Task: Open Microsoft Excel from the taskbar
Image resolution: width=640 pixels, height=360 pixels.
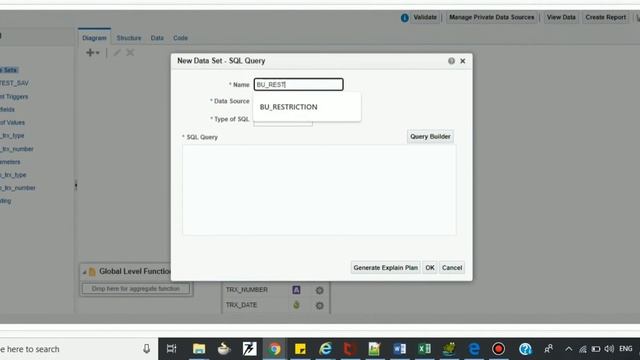Action: point(424,349)
